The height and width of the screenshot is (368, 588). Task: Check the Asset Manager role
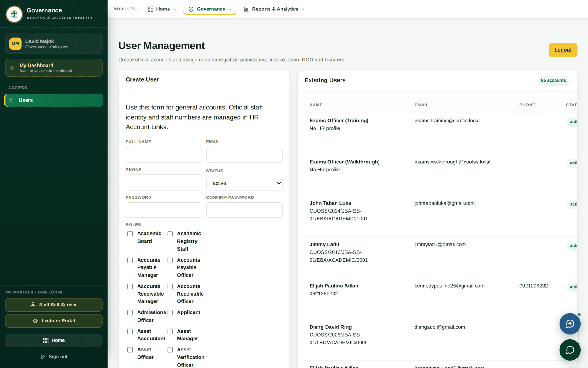click(170, 332)
